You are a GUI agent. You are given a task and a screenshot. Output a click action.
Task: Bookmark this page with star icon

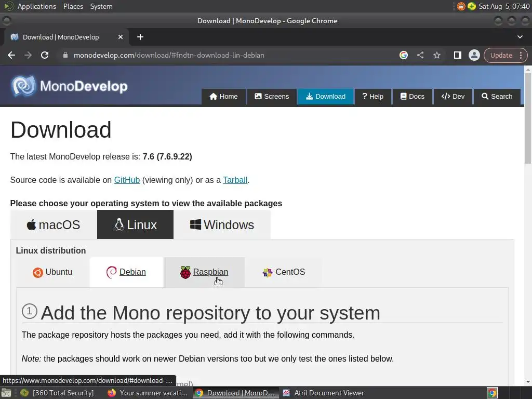tap(436, 55)
